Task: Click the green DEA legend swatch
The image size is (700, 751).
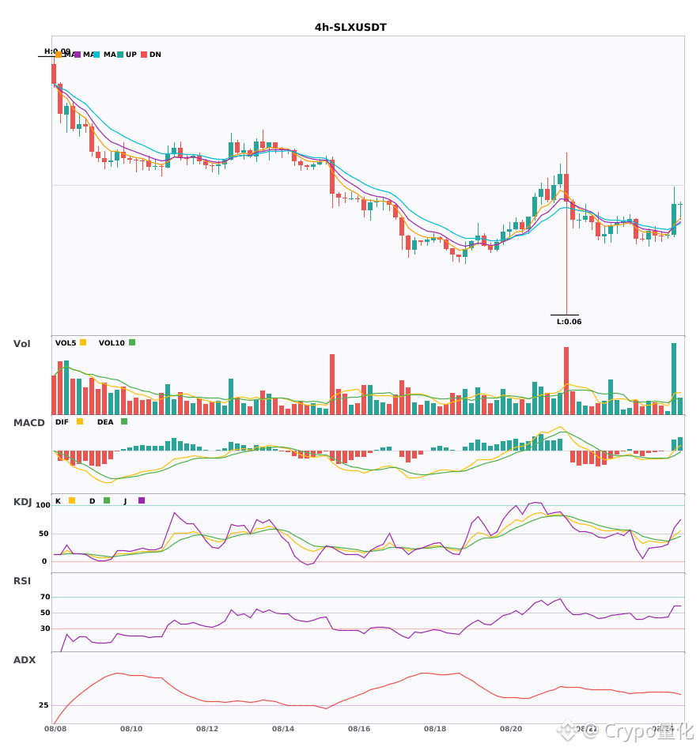Action: click(124, 421)
